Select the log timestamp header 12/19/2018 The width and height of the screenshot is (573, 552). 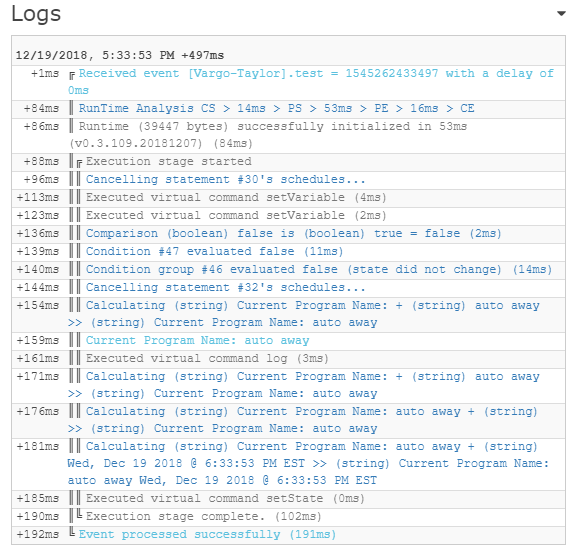coord(120,55)
